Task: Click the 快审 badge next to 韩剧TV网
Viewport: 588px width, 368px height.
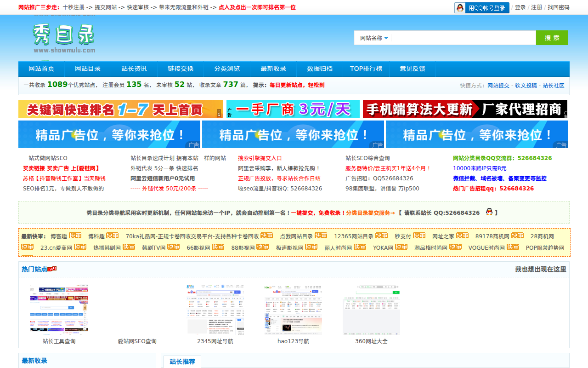Action: coord(174,247)
